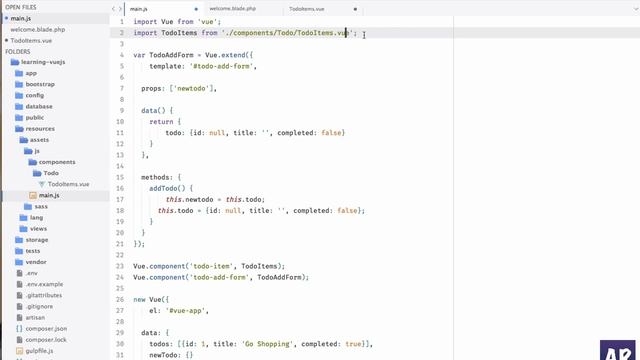Click 'this.newtodo = this.todo;' line
Image resolution: width=640 pixels, height=360 pixels.
[215, 200]
